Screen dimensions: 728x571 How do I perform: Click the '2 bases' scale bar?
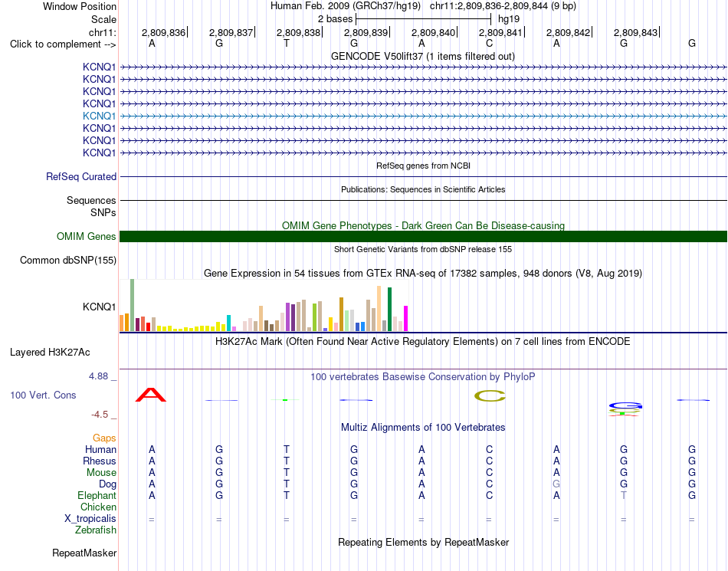coord(423,19)
